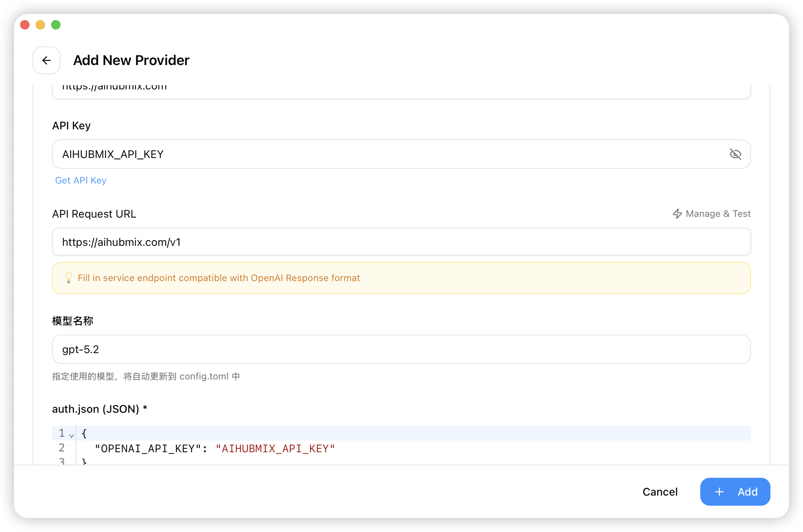
Task: Collapse JSON line 1 fold chevron
Action: (x=71, y=436)
